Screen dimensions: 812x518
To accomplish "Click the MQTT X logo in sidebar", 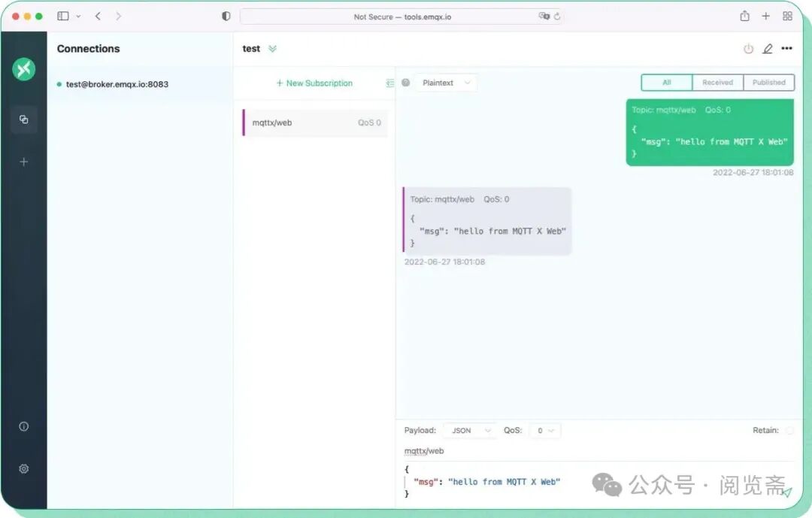I will [23, 68].
